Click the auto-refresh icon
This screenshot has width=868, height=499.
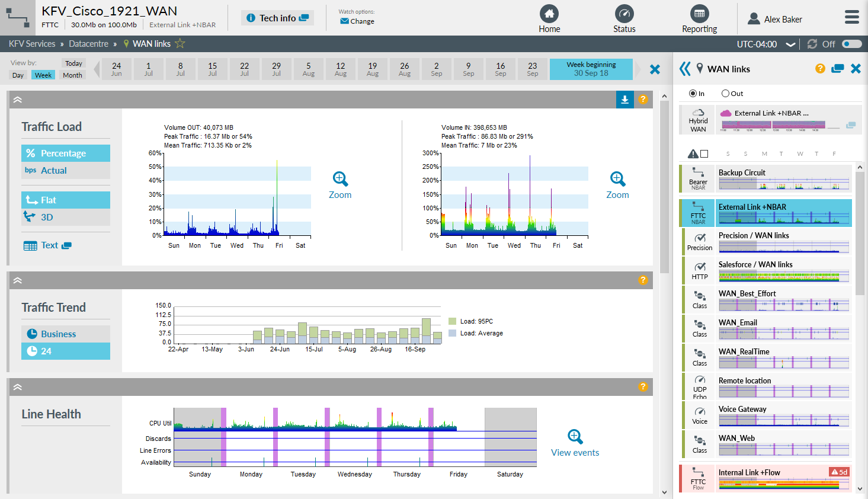point(812,44)
